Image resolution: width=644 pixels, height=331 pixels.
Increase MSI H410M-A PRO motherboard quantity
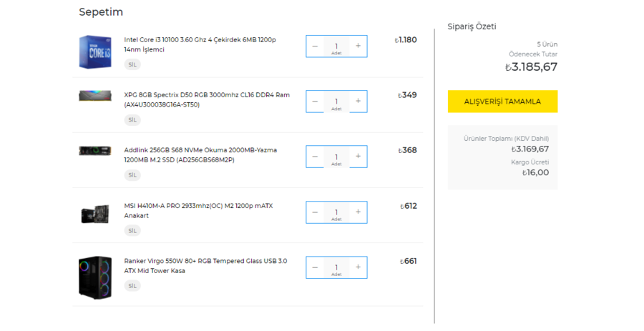358,212
